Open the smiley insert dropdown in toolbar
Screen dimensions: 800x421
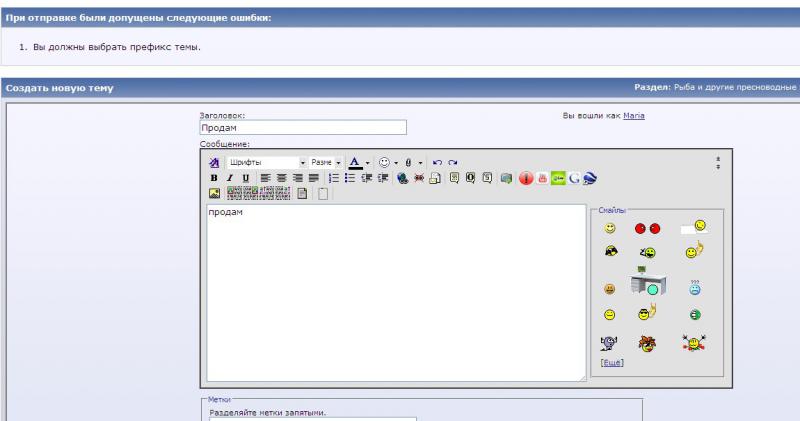click(x=395, y=162)
